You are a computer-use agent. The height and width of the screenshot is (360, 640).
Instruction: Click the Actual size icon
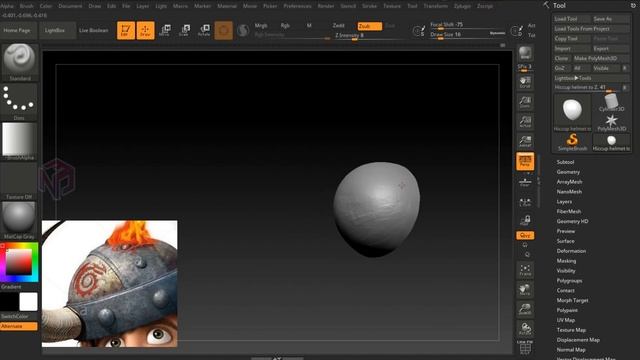pyautogui.click(x=525, y=121)
